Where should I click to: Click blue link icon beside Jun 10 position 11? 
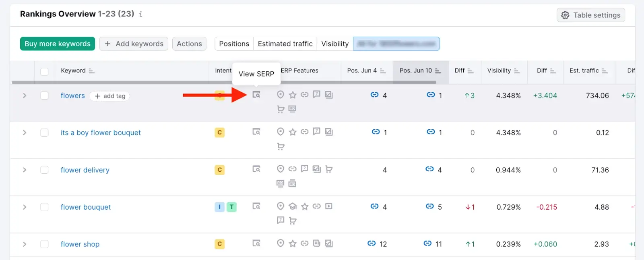(x=427, y=243)
